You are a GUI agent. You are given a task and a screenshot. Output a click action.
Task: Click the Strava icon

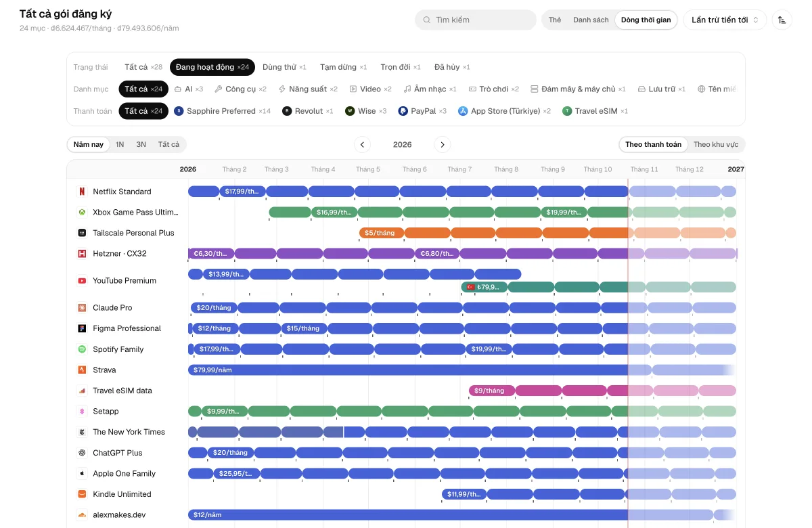pos(82,370)
